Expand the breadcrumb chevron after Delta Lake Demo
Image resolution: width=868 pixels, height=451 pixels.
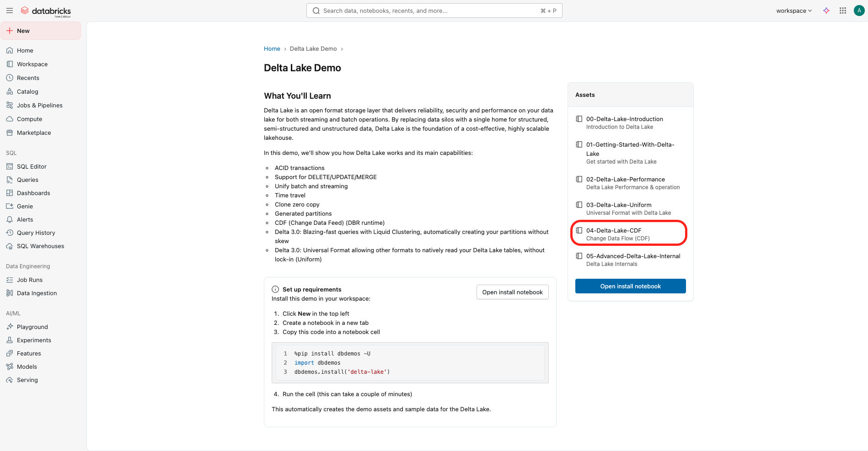coord(342,48)
